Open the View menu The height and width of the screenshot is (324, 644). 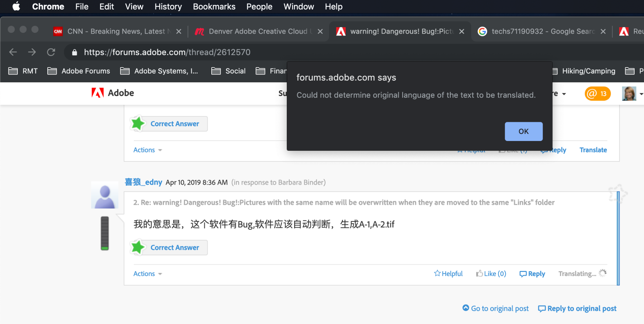[x=134, y=6]
